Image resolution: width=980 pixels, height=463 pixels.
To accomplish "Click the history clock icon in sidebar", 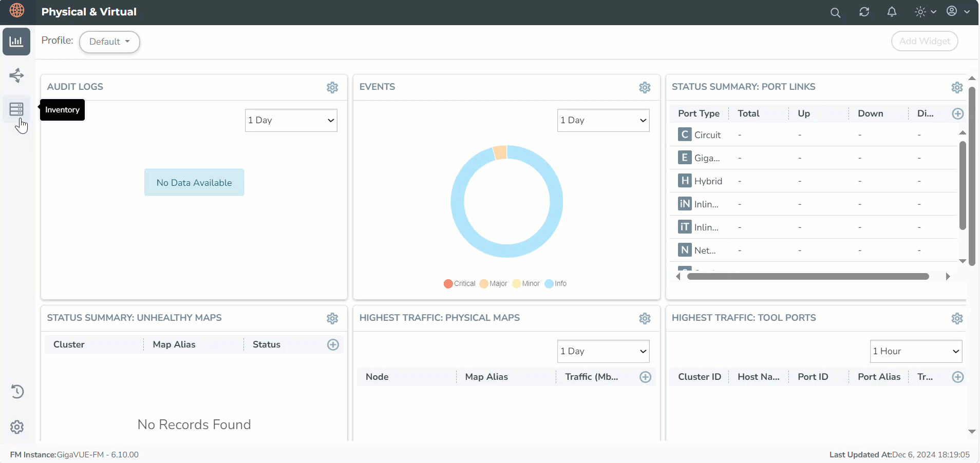I will coord(17,392).
